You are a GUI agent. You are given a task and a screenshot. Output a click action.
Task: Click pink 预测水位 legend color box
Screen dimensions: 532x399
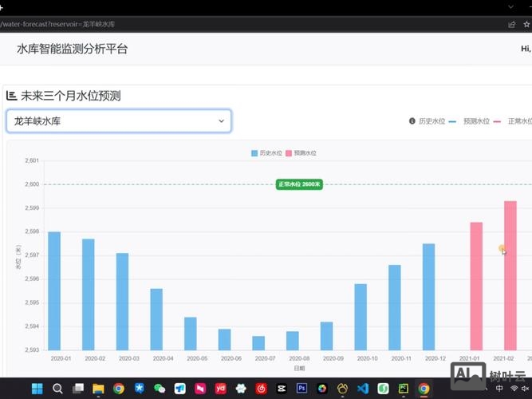(289, 153)
